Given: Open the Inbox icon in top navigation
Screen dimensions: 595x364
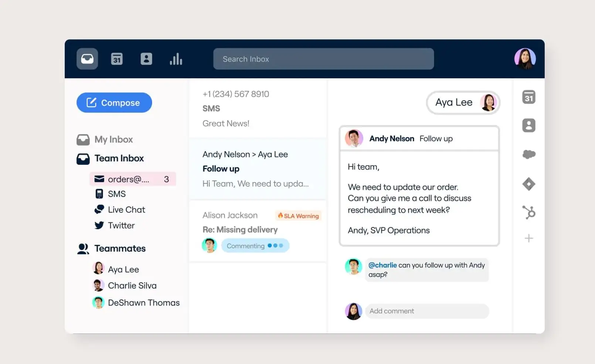Looking at the screenshot, I should [x=87, y=58].
